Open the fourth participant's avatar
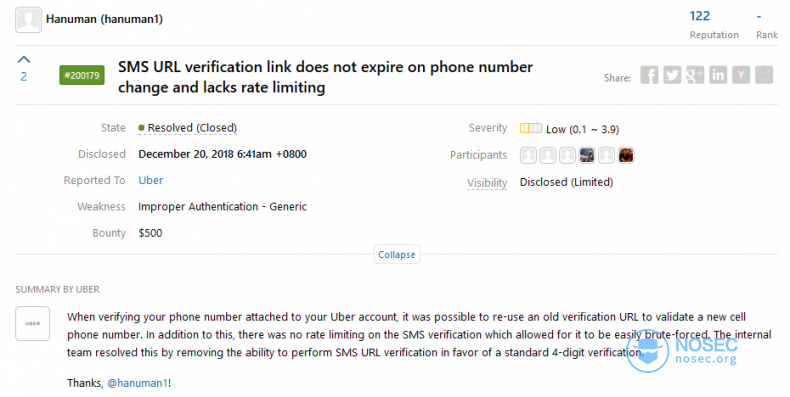Viewport: 790px width, 397px height. click(586, 155)
